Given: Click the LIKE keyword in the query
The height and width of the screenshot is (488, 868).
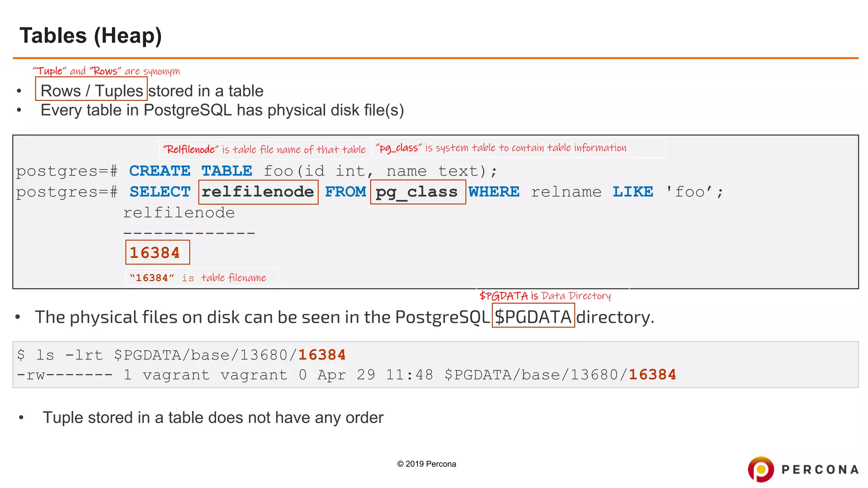Looking at the screenshot, I should 633,192.
